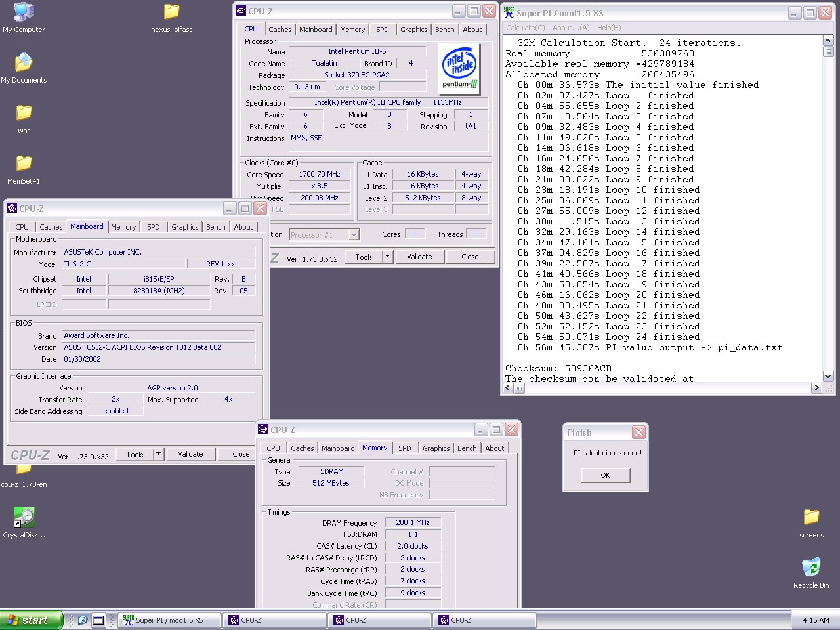Select Memory tab in CPU-Z Mainboard window

123,227
